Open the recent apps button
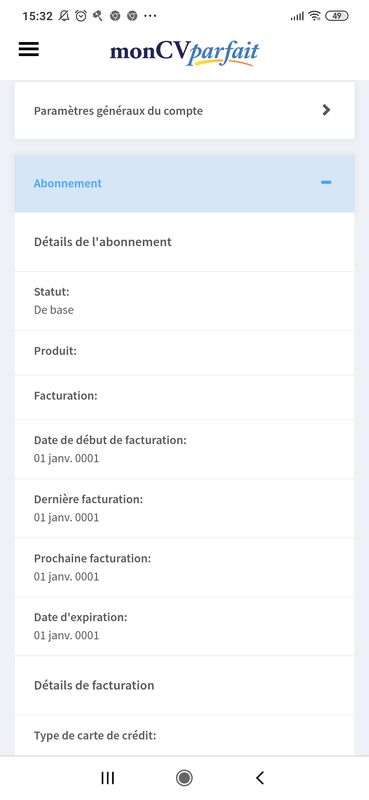 108,778
